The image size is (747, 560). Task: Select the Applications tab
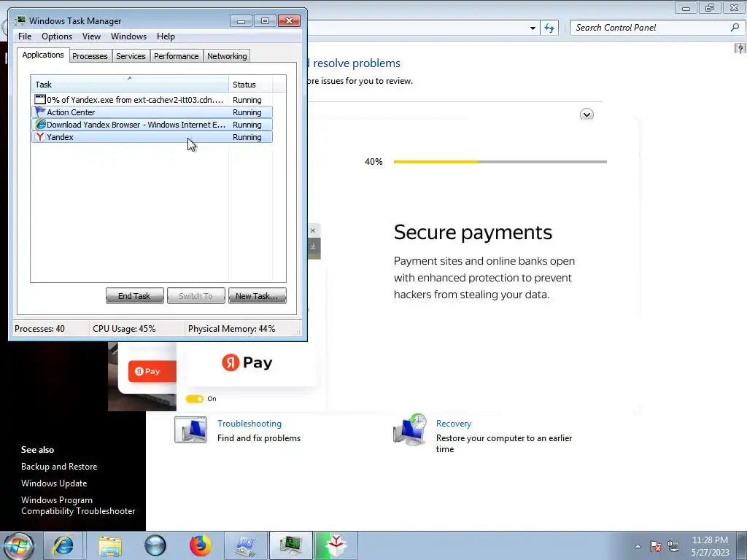pyautogui.click(x=43, y=55)
